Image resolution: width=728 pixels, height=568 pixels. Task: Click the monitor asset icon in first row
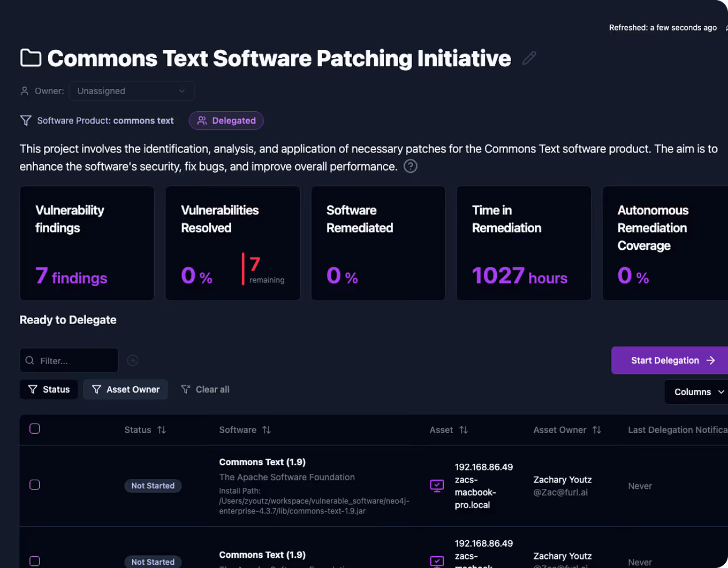(437, 486)
